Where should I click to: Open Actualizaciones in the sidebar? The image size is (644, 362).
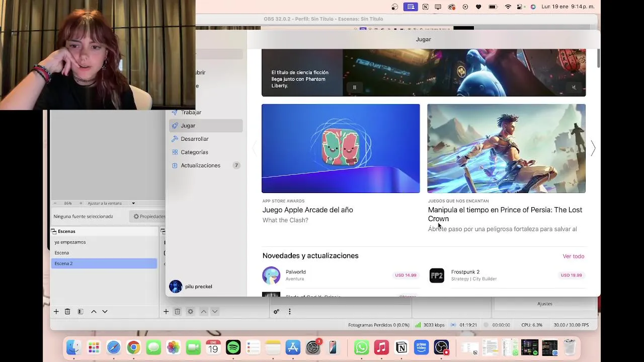pyautogui.click(x=206, y=165)
